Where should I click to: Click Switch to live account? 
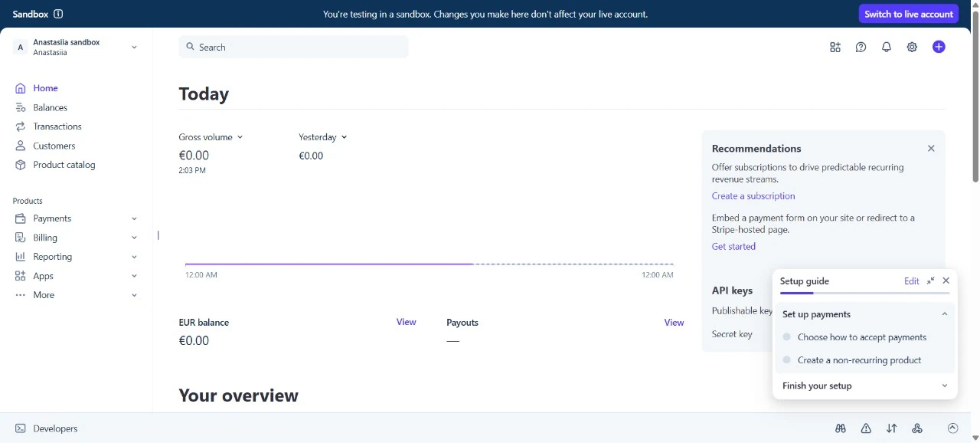[x=909, y=14]
